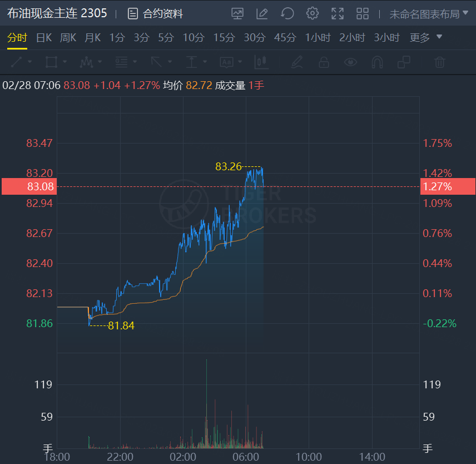
Task: Select the Fibonacci lines tool
Action: tap(121, 62)
